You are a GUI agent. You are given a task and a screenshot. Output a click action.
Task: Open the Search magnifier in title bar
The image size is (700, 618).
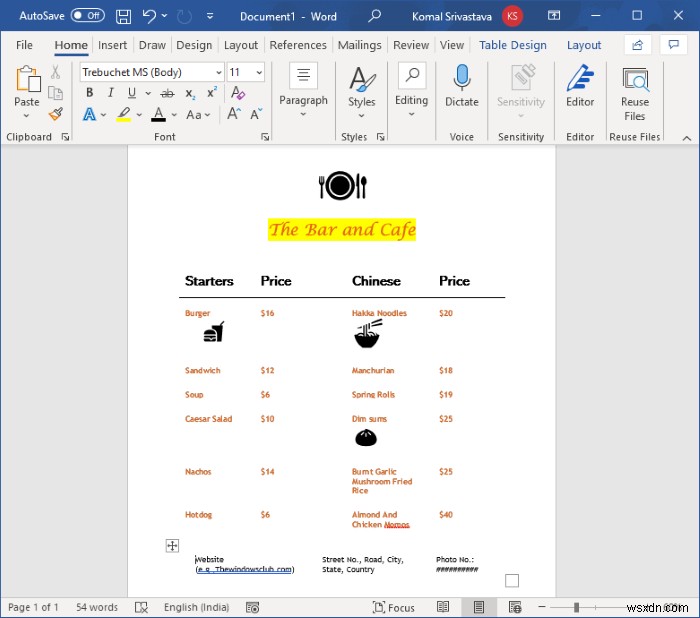375,16
